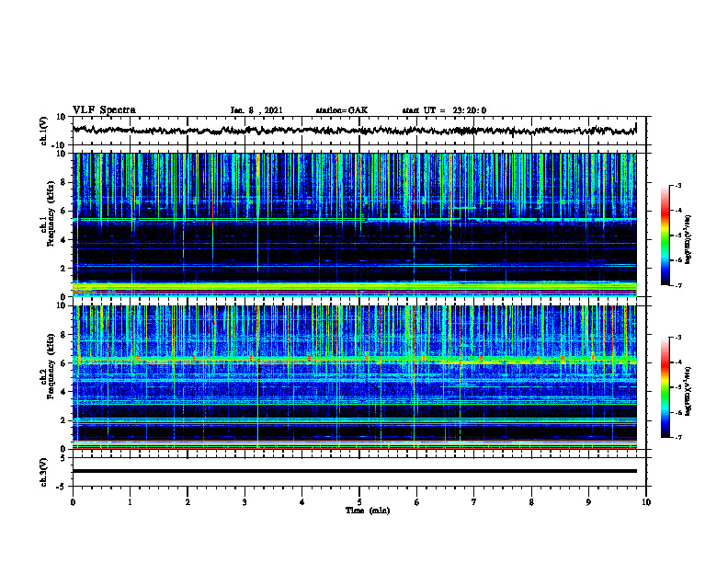Click the time axis tick label "9"

click(x=588, y=502)
